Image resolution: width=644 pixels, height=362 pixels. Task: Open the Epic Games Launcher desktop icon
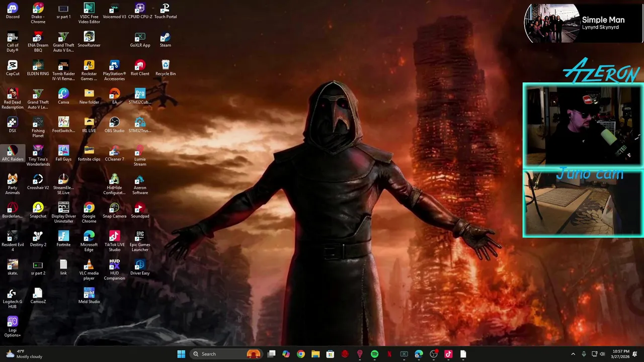140,242
